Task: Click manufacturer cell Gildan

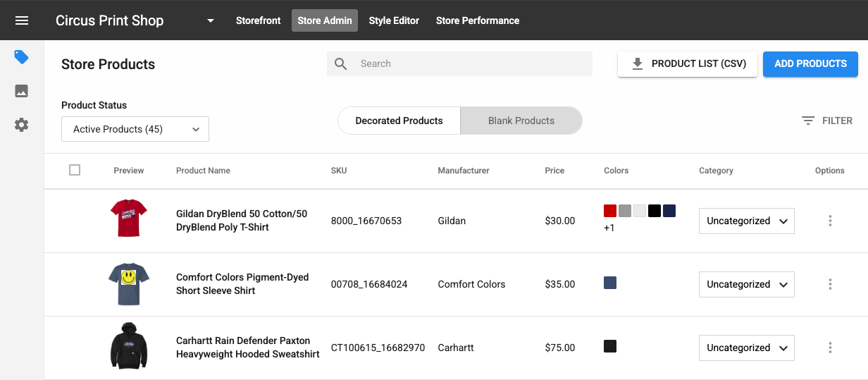Action: point(452,221)
